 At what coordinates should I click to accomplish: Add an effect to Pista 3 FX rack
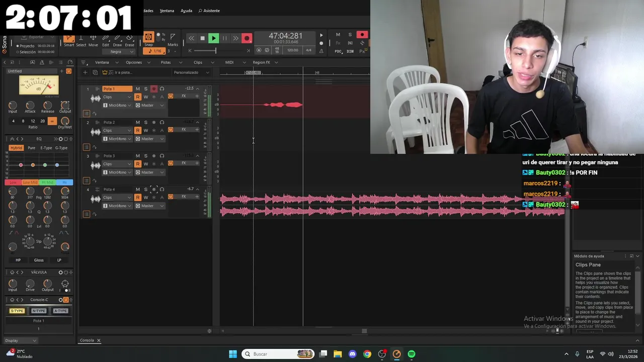click(x=197, y=163)
